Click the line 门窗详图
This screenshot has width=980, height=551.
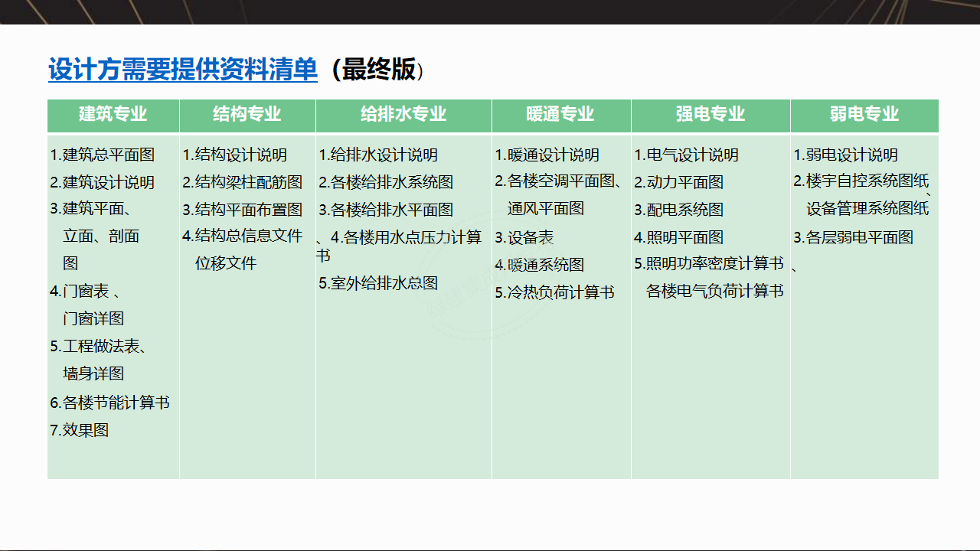coord(93,318)
